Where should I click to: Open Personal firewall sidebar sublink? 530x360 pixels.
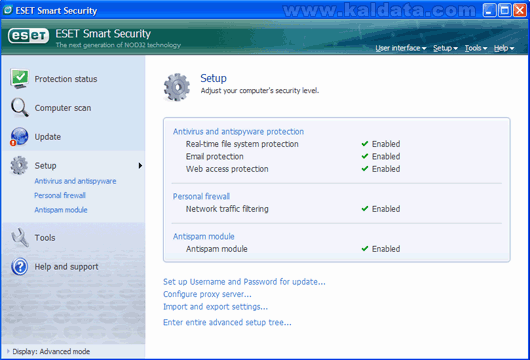tap(60, 195)
